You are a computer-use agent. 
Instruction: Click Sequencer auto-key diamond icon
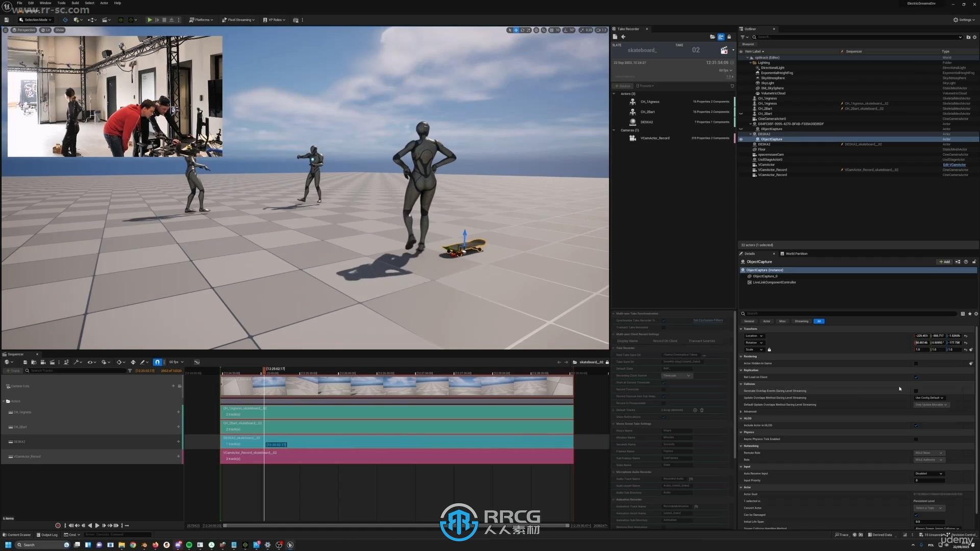133,362
